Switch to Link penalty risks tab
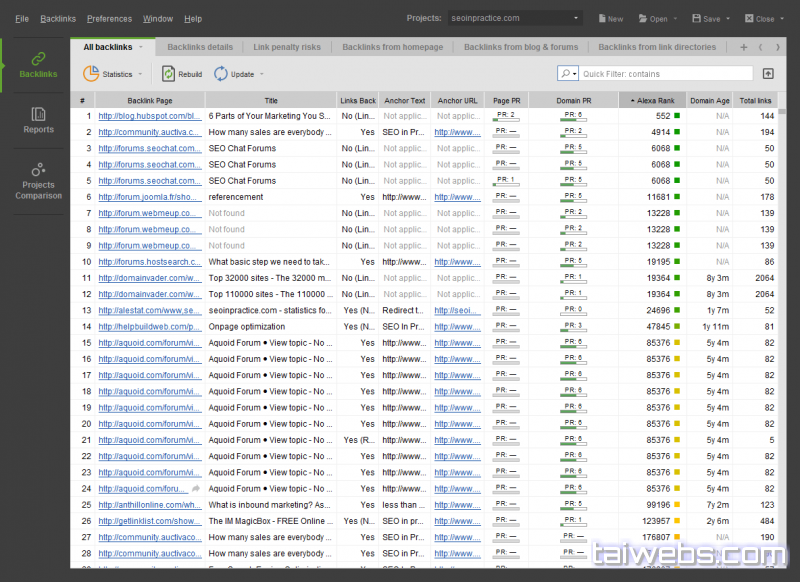The height and width of the screenshot is (582, 800). coord(287,47)
